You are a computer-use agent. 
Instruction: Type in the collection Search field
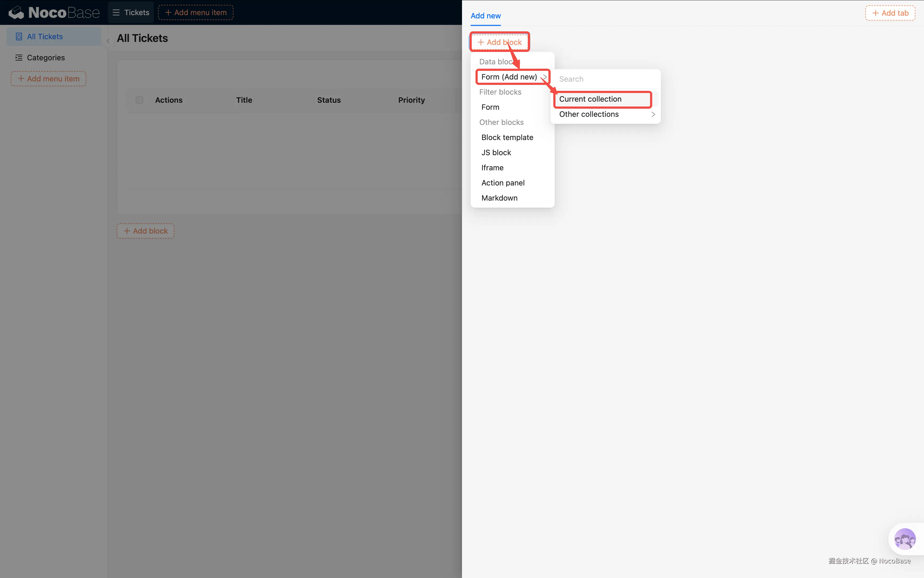(605, 79)
